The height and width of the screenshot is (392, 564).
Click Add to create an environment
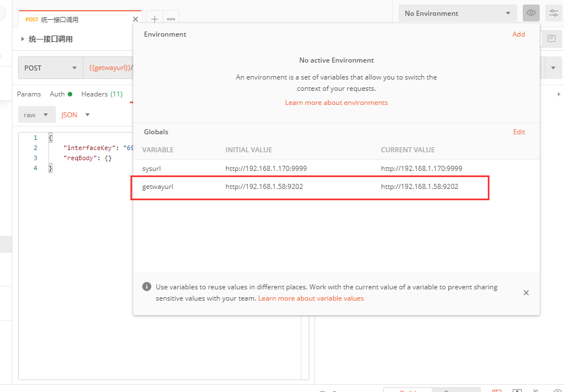518,34
